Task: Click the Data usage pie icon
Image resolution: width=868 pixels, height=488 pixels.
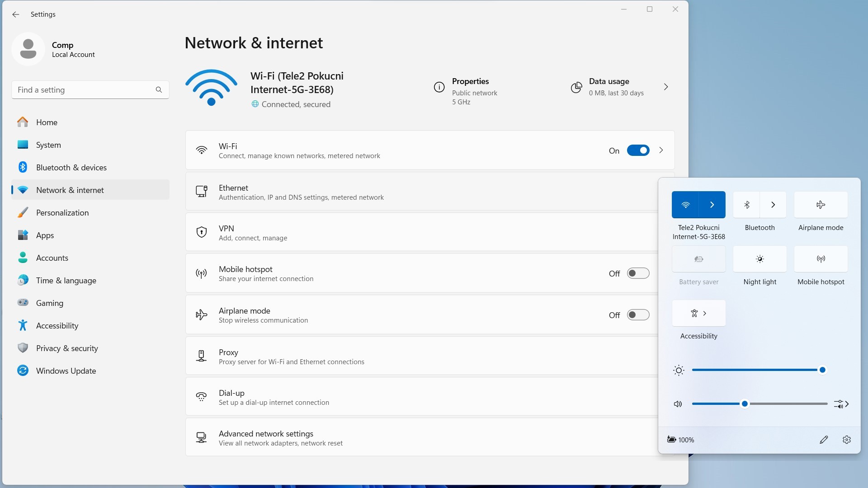Action: click(576, 87)
